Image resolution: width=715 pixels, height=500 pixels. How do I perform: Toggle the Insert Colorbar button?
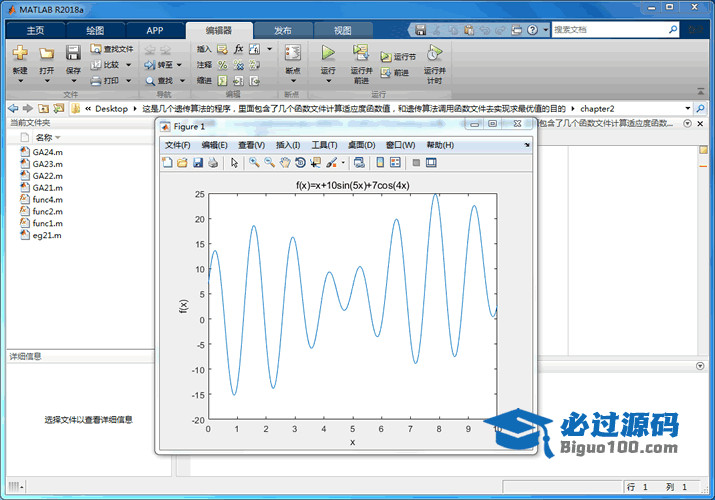(380, 163)
